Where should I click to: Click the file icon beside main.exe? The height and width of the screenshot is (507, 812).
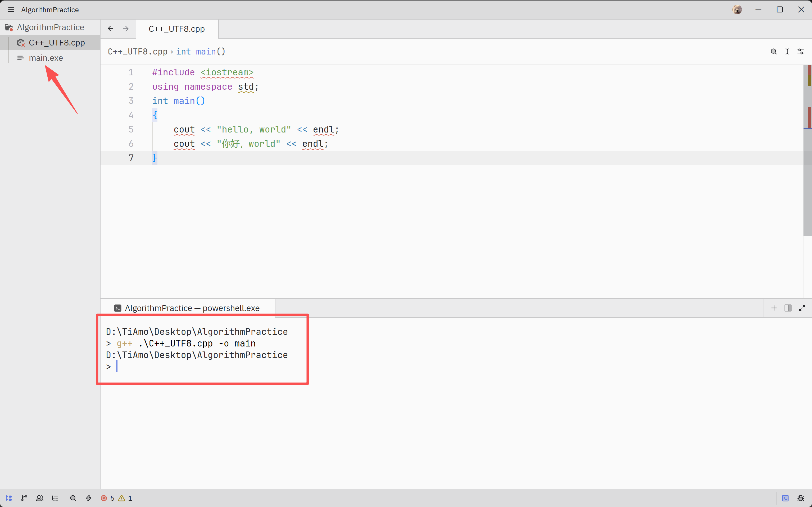tap(20, 58)
